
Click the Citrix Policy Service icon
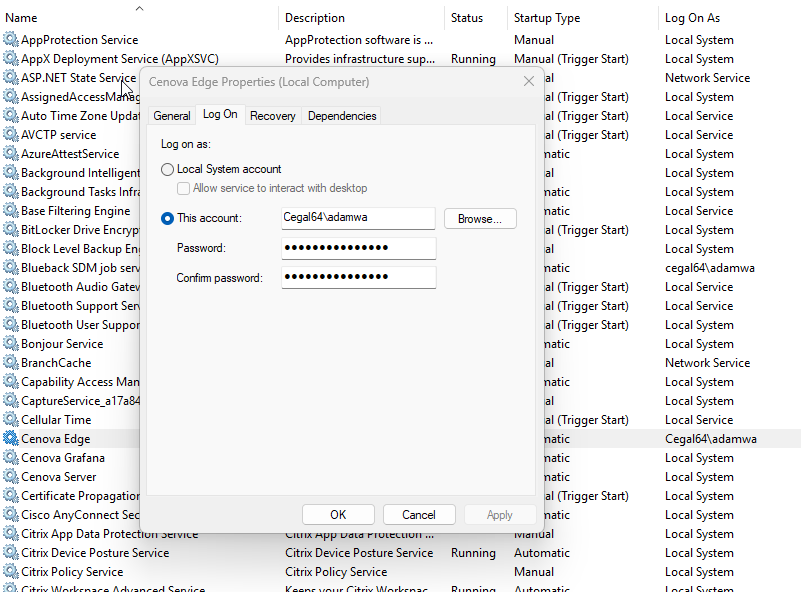click(x=9, y=571)
